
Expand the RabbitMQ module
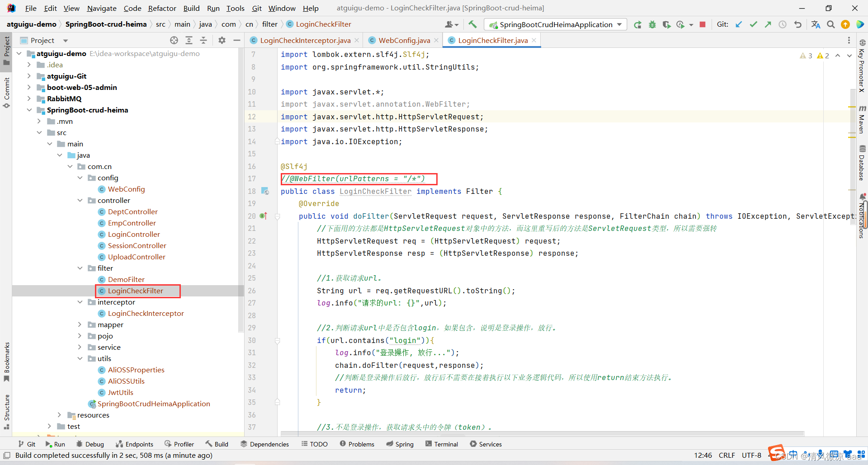coord(29,99)
